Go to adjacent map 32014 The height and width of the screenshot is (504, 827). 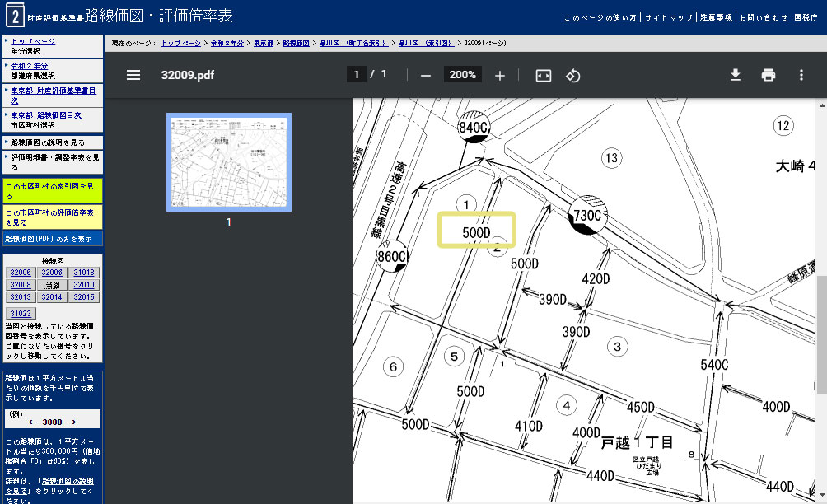52,297
